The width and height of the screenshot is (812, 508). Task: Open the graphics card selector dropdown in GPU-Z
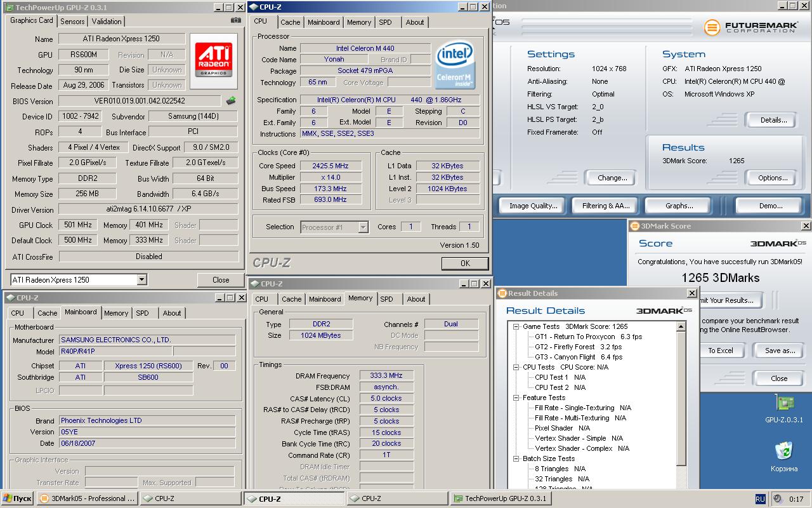pyautogui.click(x=141, y=279)
